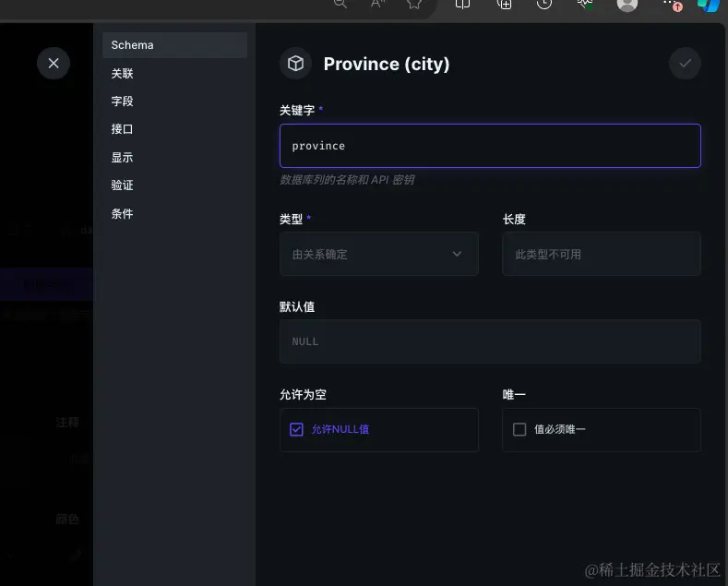728x586 pixels.
Task: Open browser split screen icon
Action: [462, 5]
